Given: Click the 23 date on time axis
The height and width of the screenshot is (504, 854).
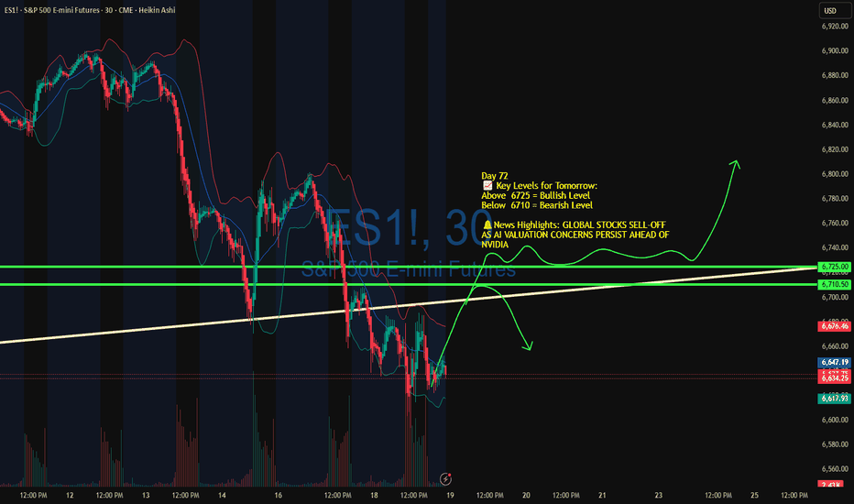Looking at the screenshot, I should tap(659, 496).
